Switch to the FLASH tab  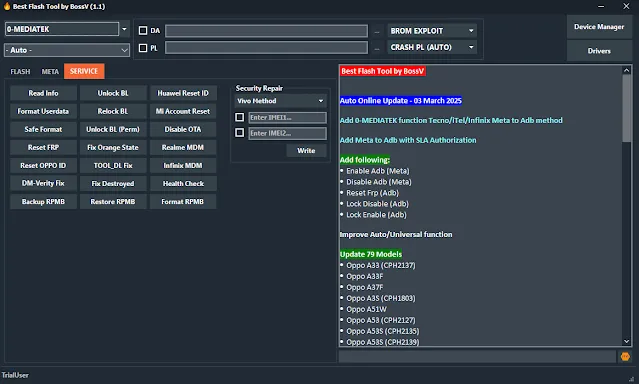20,71
